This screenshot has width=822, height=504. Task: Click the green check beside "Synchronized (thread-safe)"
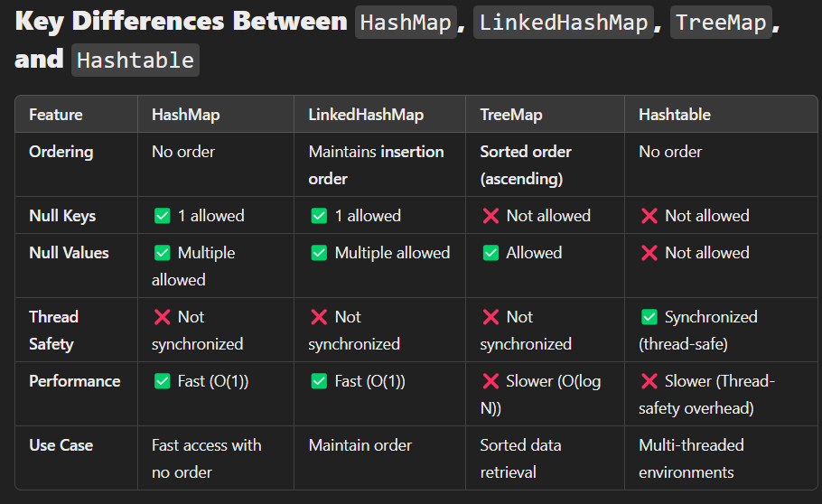(x=649, y=317)
